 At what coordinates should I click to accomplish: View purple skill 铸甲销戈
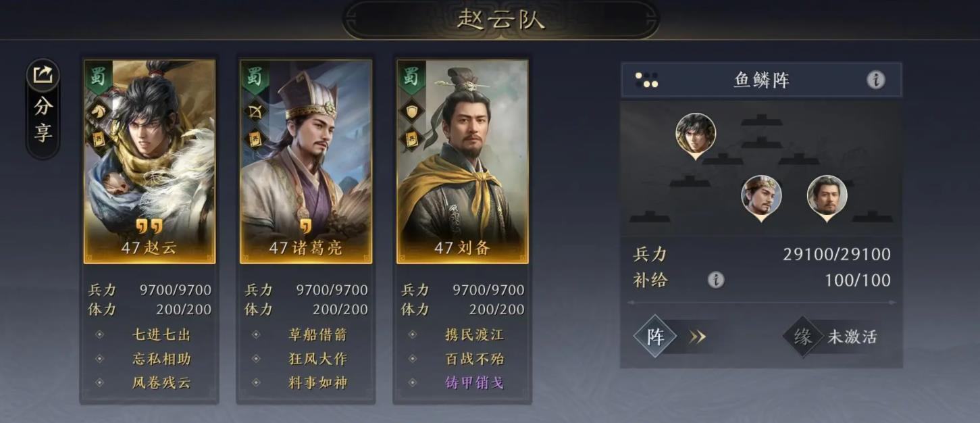tap(474, 383)
